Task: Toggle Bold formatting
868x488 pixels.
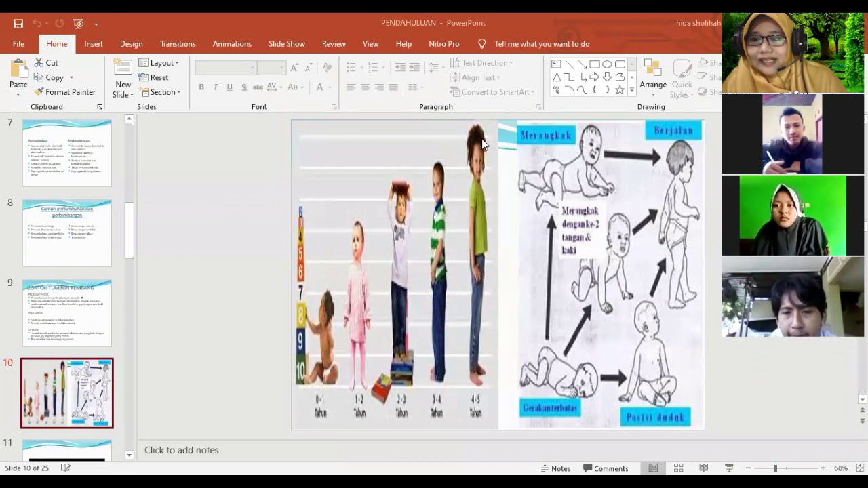Action: pyautogui.click(x=201, y=87)
